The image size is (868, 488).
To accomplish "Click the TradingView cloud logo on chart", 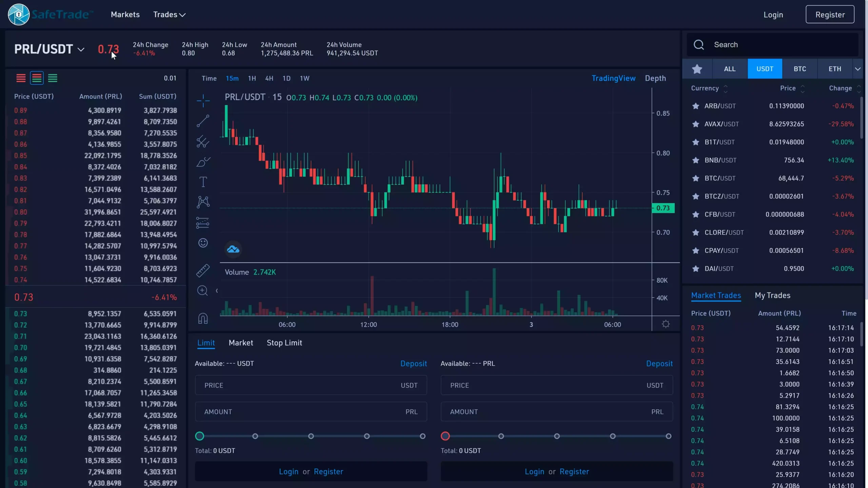I will point(233,250).
